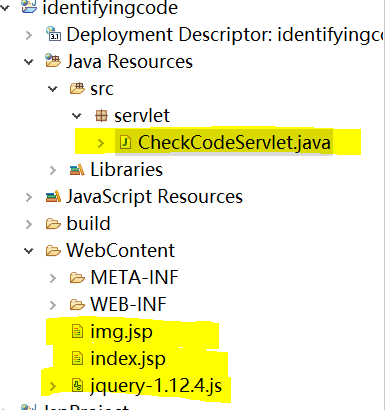The width and height of the screenshot is (385, 410).
Task: Click the img.jsp file icon
Action: click(77, 332)
